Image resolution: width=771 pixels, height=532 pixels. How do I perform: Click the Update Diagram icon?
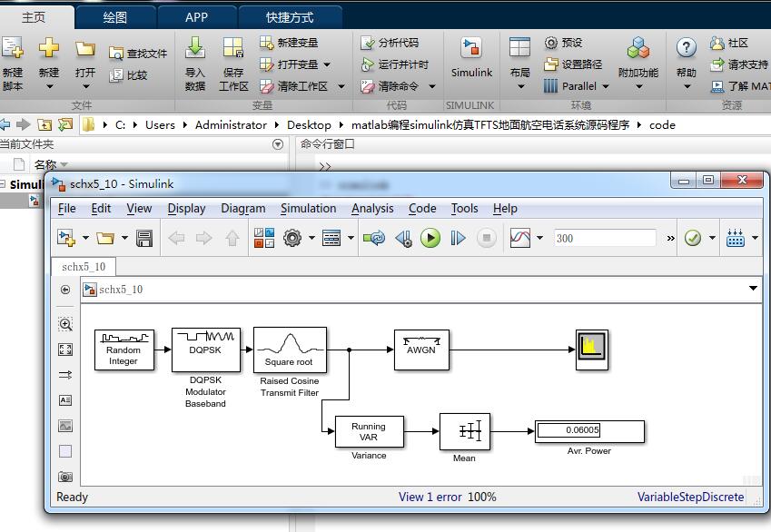point(375,239)
